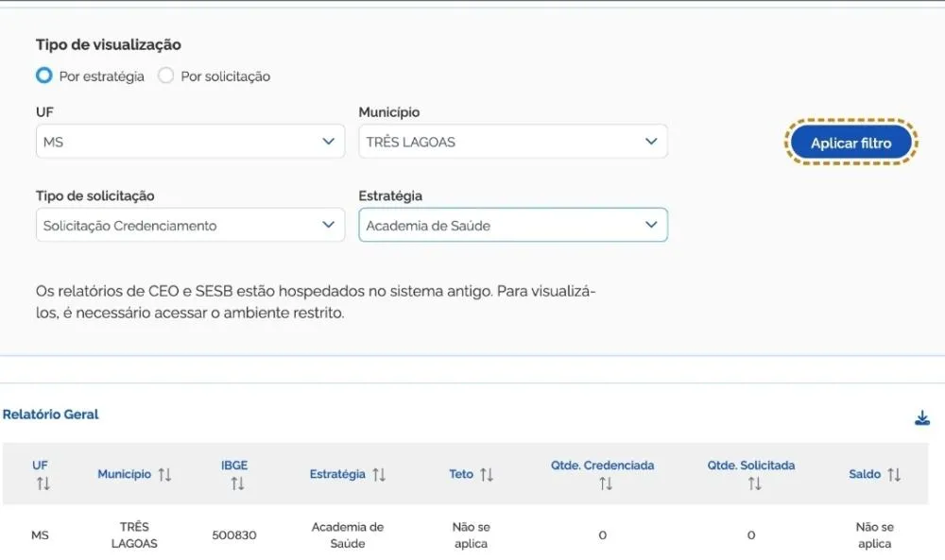Open the UF dropdown showing MS
The image size is (945, 560).
[x=190, y=142]
